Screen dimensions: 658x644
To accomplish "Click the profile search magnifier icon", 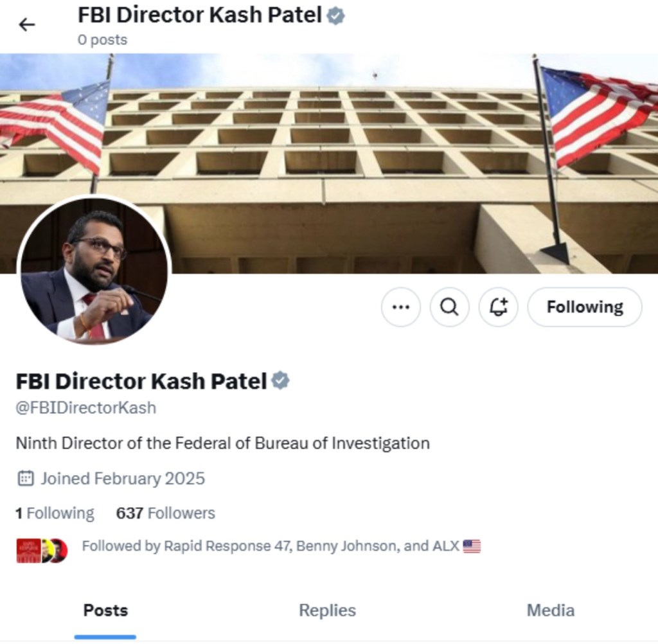I will [449, 307].
